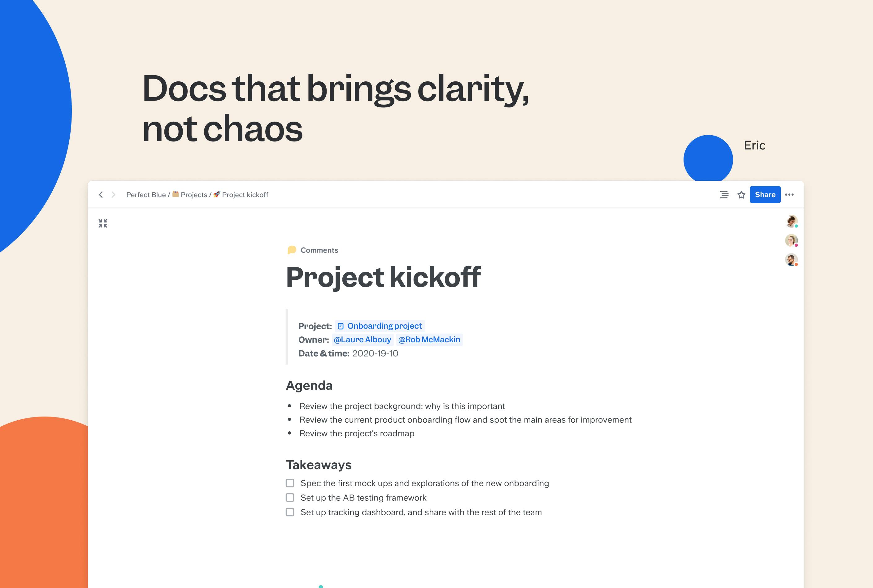Click the @Laure Albouy mention

[x=363, y=340]
